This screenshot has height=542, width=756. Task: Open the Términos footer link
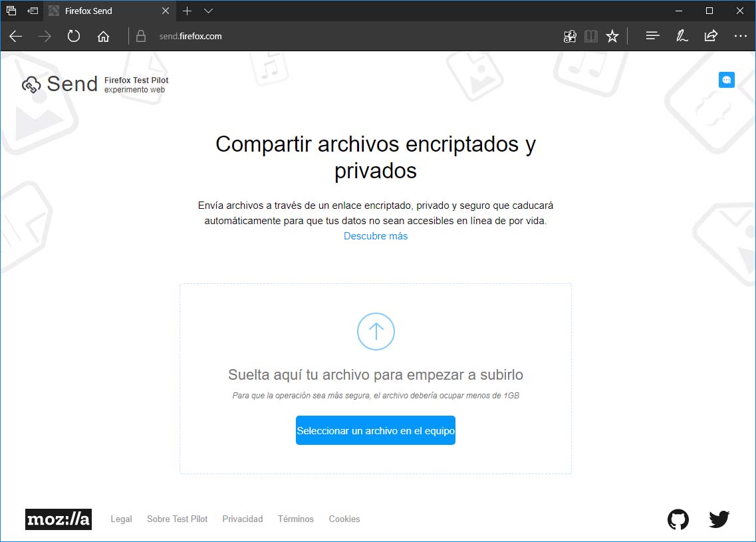tap(296, 519)
